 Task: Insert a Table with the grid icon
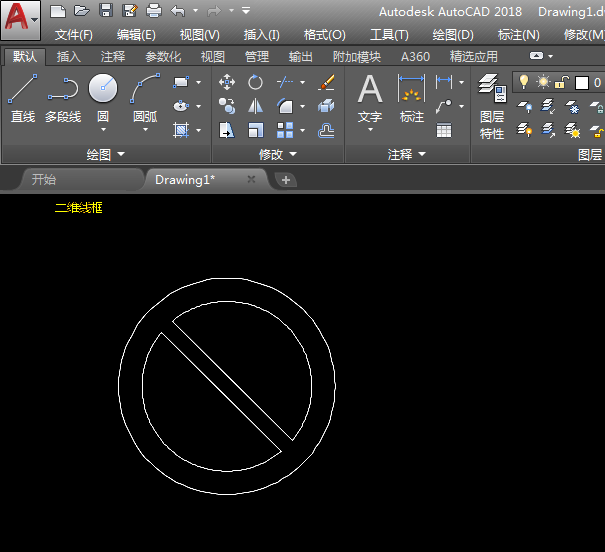444,130
